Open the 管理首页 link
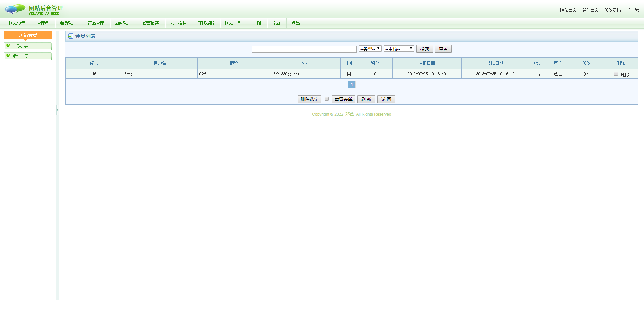Image resolution: width=644 pixels, height=315 pixels. pos(590,10)
